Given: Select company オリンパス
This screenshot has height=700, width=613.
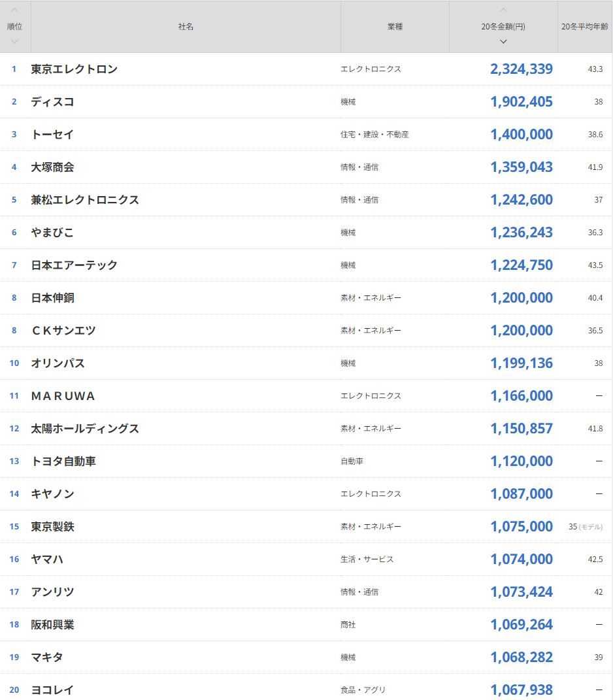Looking at the screenshot, I should (x=58, y=363).
